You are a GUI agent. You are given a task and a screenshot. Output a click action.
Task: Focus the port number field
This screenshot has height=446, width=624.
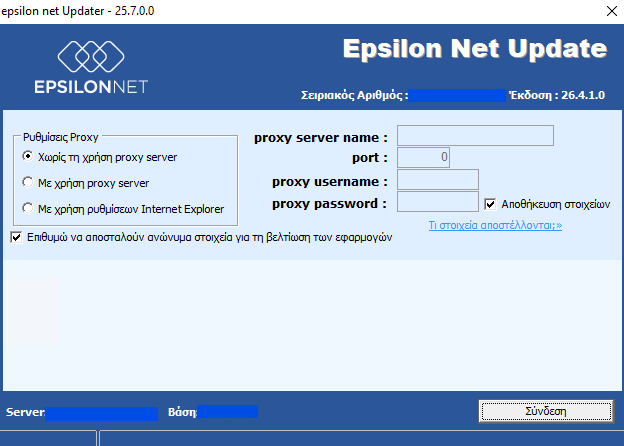(x=423, y=157)
